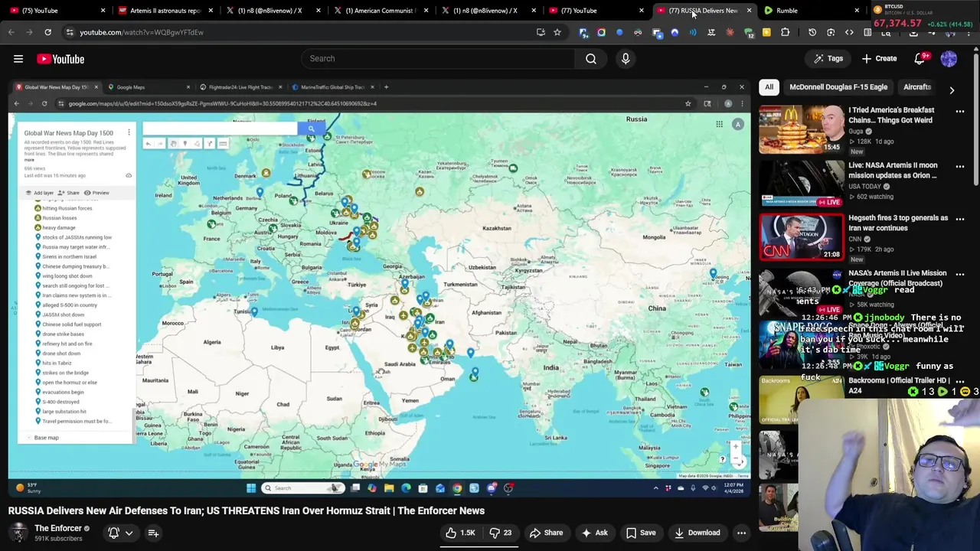
Task: Select the measure distances ruler tool
Action: click(223, 144)
